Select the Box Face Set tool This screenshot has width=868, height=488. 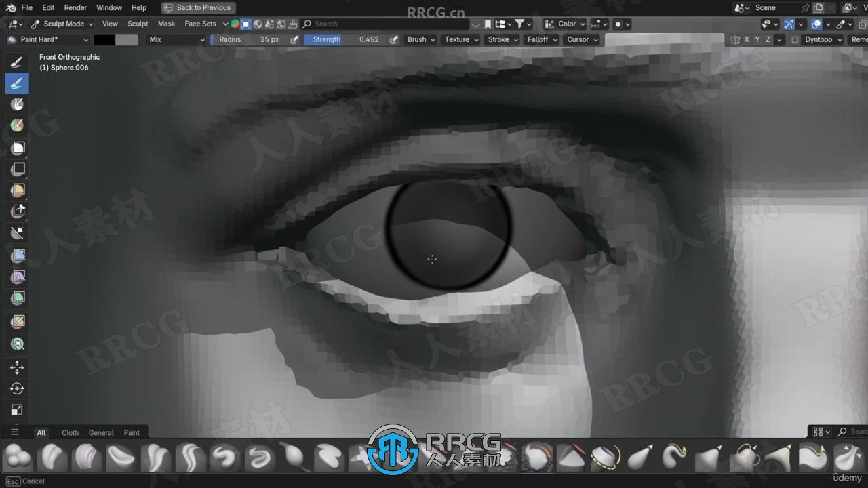[x=17, y=190]
